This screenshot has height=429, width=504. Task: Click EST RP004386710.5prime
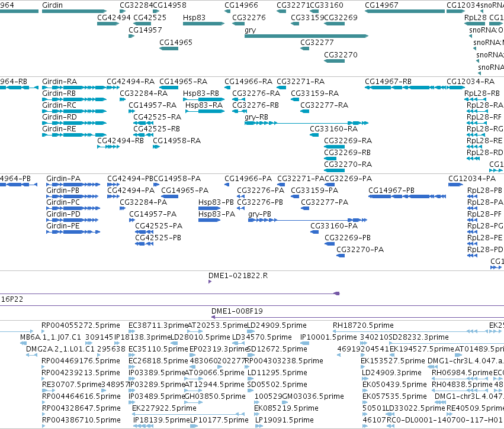point(81,420)
